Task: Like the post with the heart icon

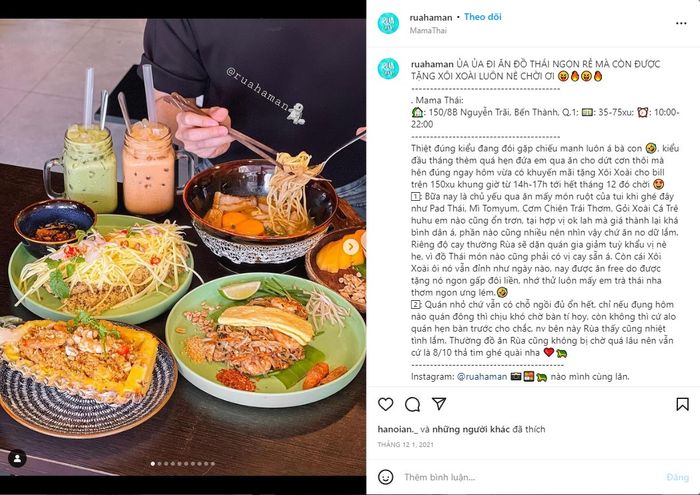Action: [x=386, y=404]
